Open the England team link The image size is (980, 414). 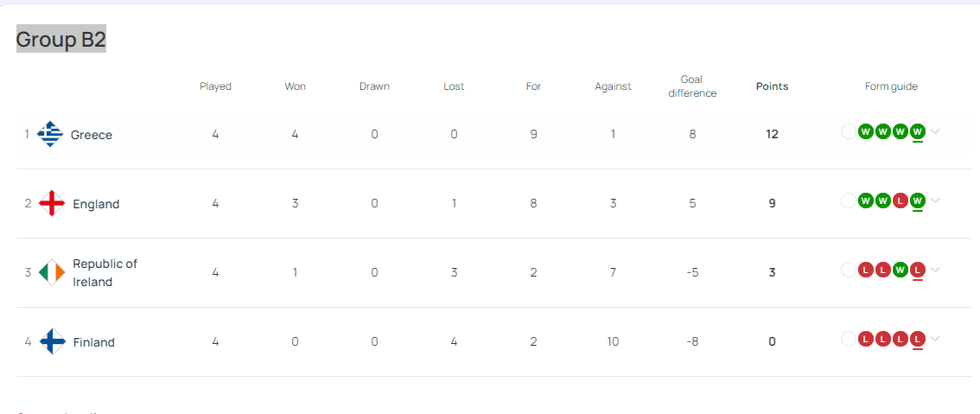click(x=96, y=204)
